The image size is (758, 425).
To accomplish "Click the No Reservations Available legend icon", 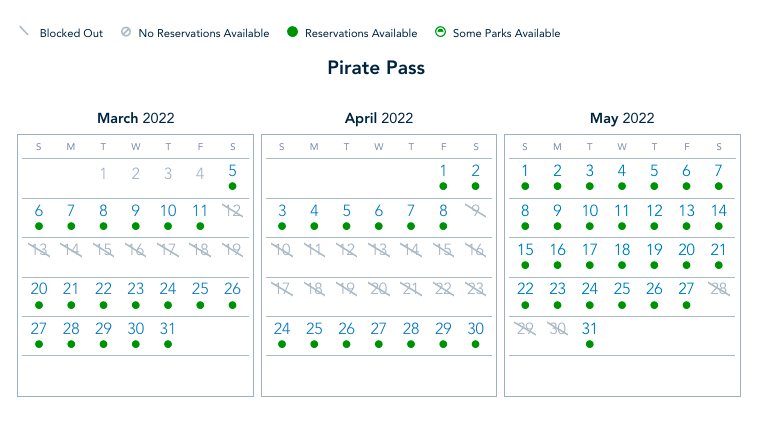I will point(125,33).
